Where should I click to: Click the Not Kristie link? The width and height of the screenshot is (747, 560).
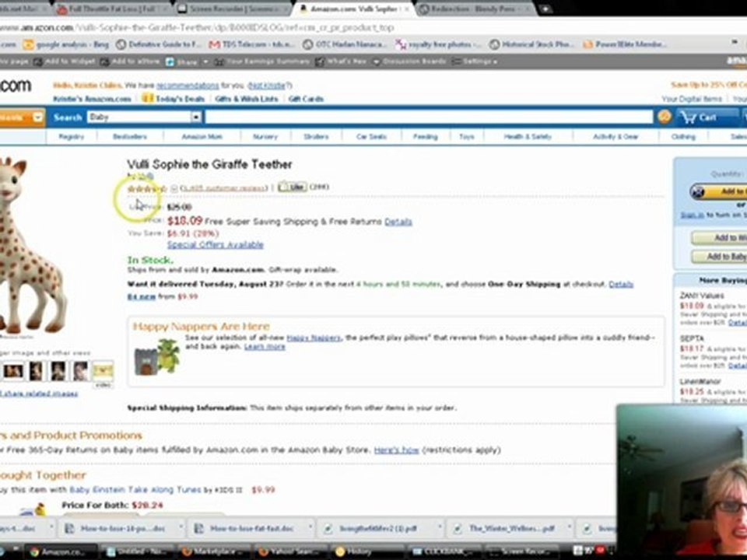267,86
